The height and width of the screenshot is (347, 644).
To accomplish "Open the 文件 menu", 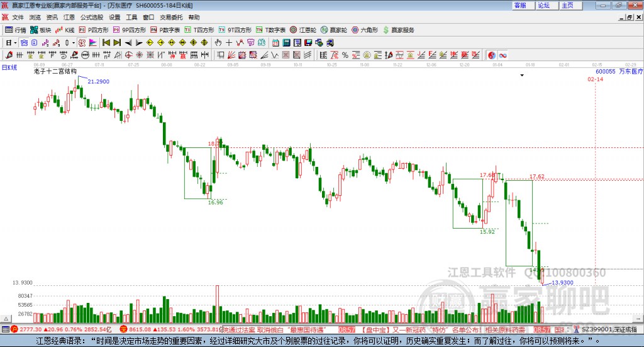I will 18,17.
